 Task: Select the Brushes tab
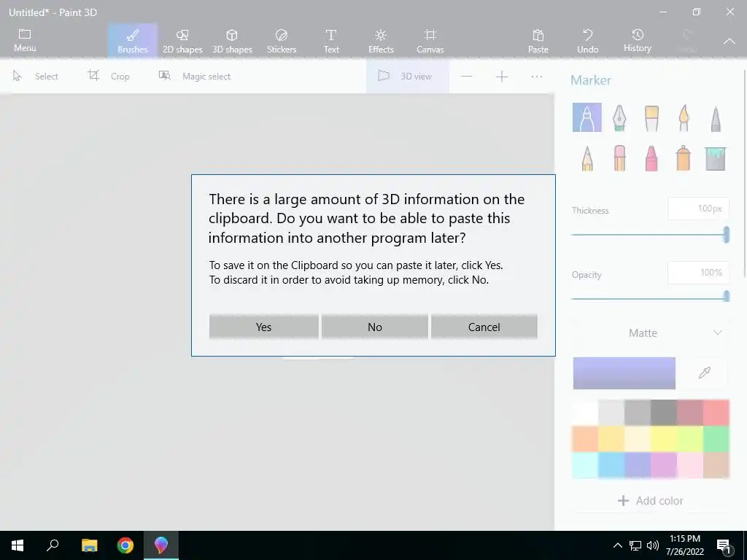[133, 41]
